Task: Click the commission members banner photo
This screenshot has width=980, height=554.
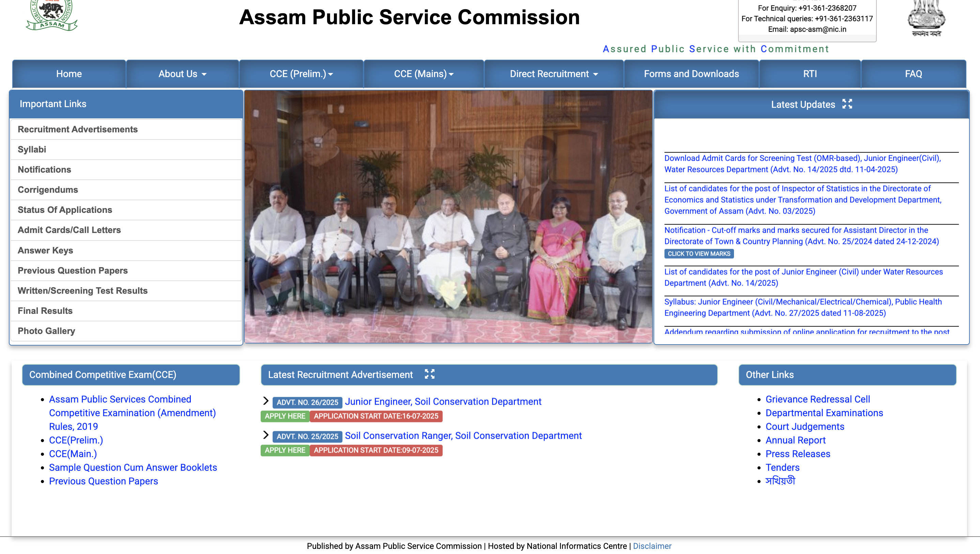Action: coord(448,217)
